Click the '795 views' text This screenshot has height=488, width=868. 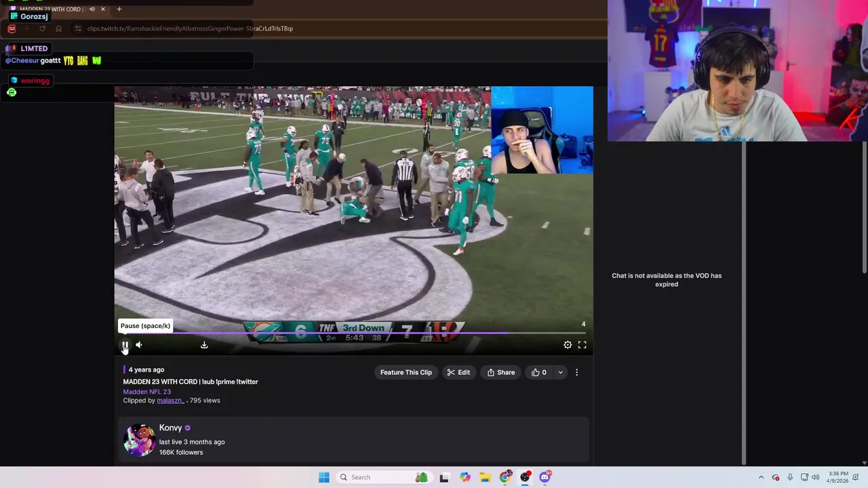tap(205, 401)
